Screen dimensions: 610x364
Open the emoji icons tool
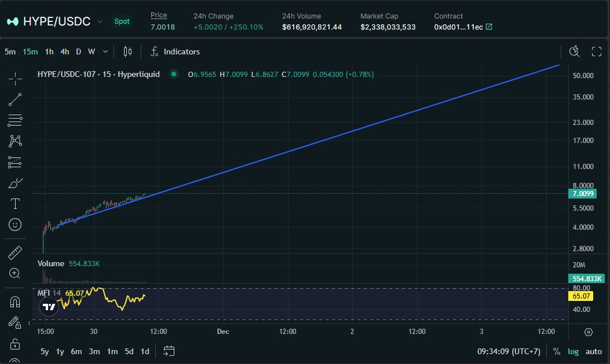point(15,225)
